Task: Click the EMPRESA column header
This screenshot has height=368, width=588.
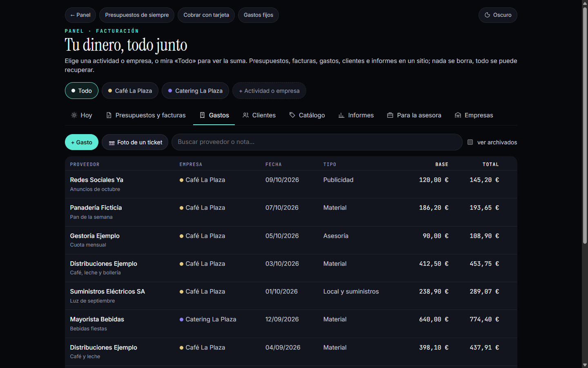Action: (x=191, y=164)
